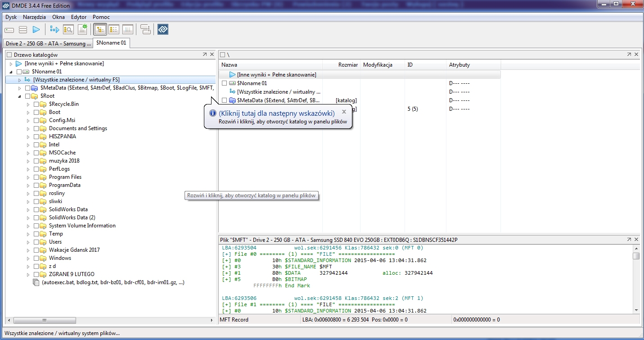
Task: Check the Users folder checkbox
Action: [x=36, y=242]
